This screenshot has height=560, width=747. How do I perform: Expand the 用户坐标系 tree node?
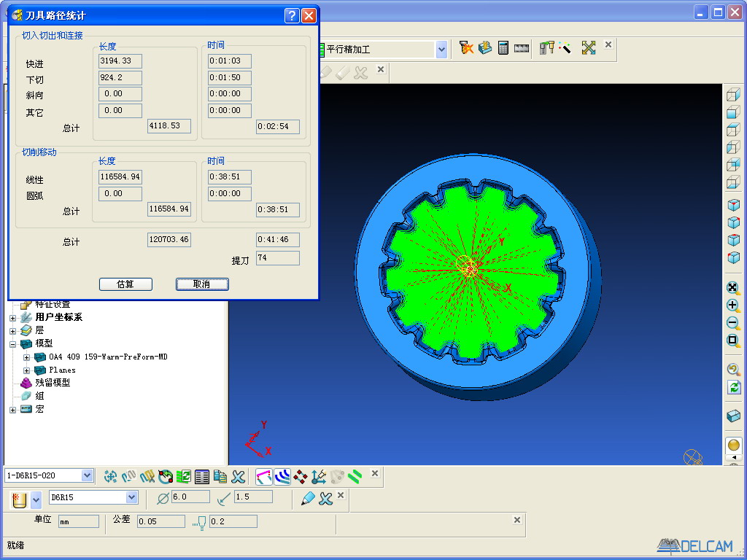click(13, 318)
